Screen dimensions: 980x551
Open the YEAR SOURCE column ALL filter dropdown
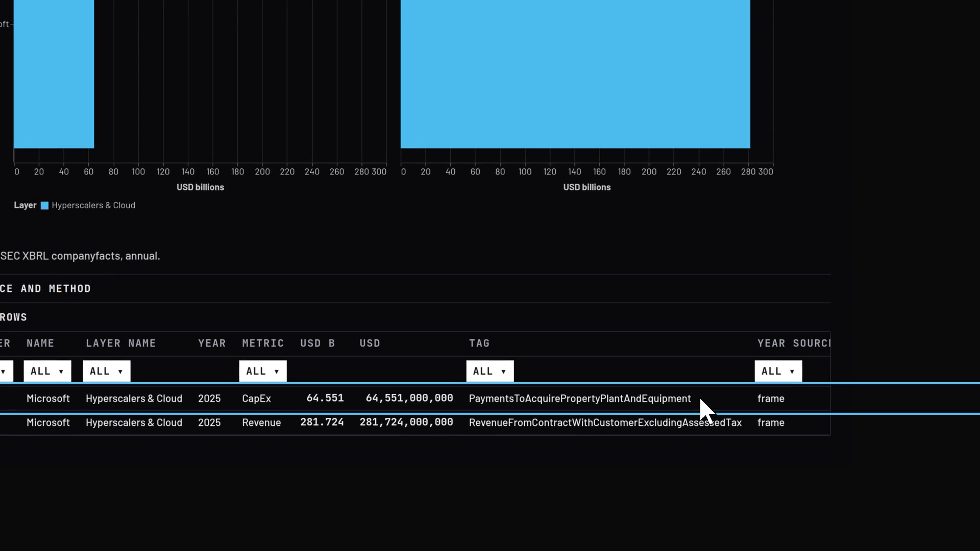pyautogui.click(x=778, y=371)
